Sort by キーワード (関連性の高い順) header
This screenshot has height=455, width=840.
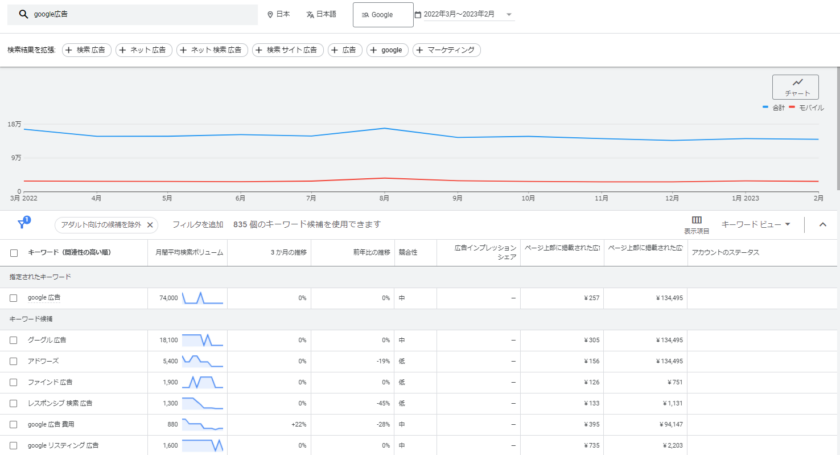click(x=69, y=252)
